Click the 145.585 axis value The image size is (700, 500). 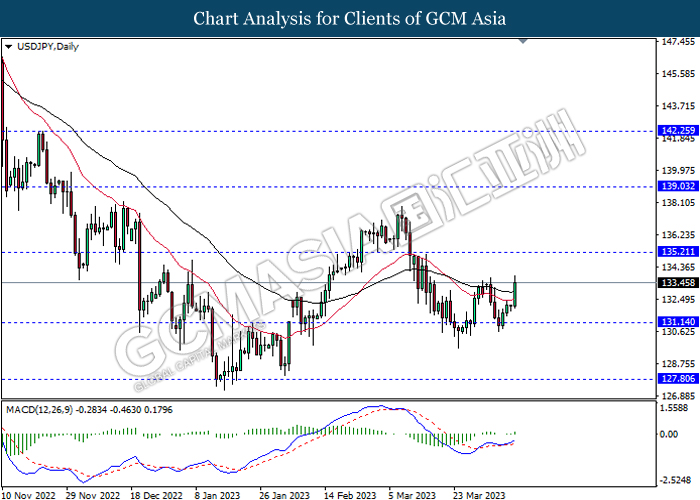[x=678, y=74]
